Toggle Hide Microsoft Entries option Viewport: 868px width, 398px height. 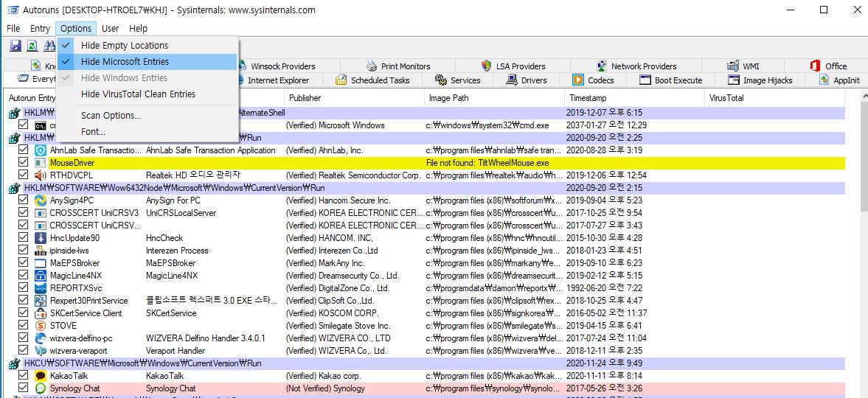147,61
